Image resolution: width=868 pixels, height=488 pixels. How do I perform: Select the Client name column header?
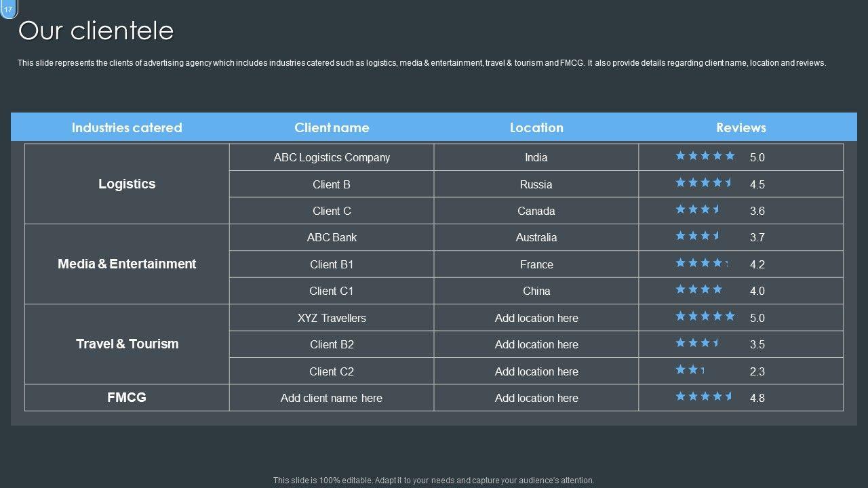tap(332, 127)
